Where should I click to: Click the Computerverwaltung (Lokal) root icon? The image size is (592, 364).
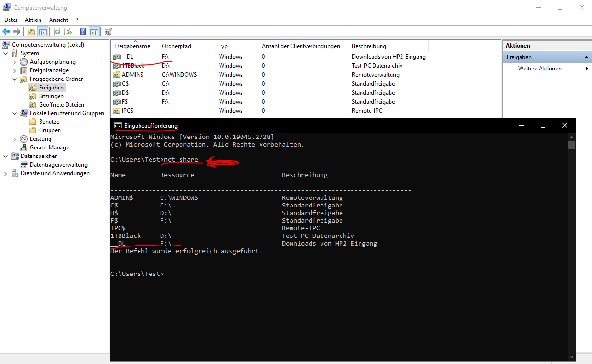tap(6, 45)
